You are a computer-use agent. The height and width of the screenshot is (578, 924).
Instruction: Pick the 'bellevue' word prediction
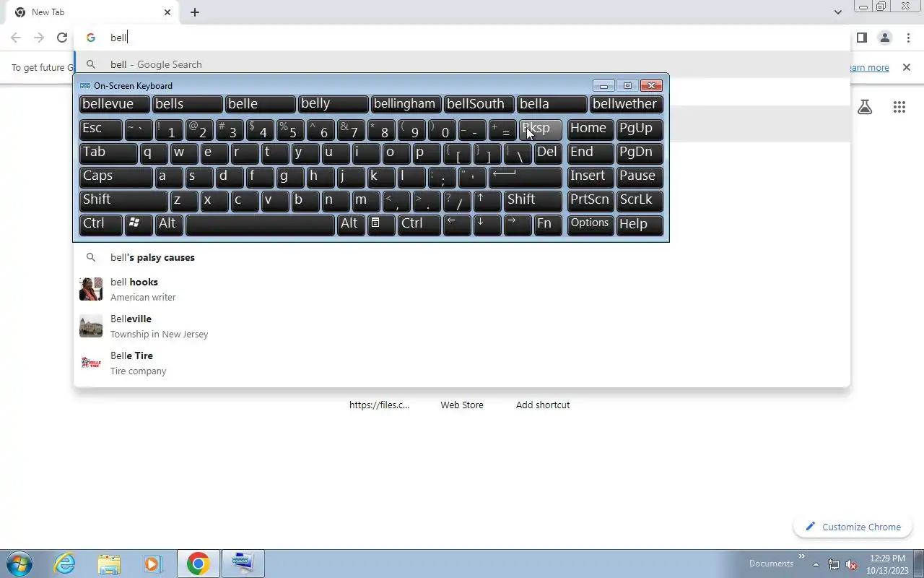pyautogui.click(x=114, y=104)
